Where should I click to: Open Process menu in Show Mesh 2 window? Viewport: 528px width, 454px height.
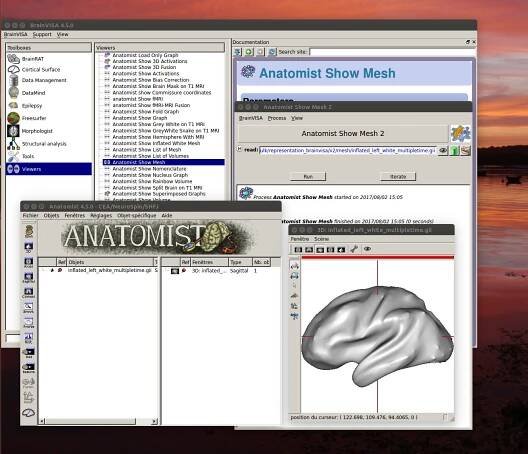277,118
